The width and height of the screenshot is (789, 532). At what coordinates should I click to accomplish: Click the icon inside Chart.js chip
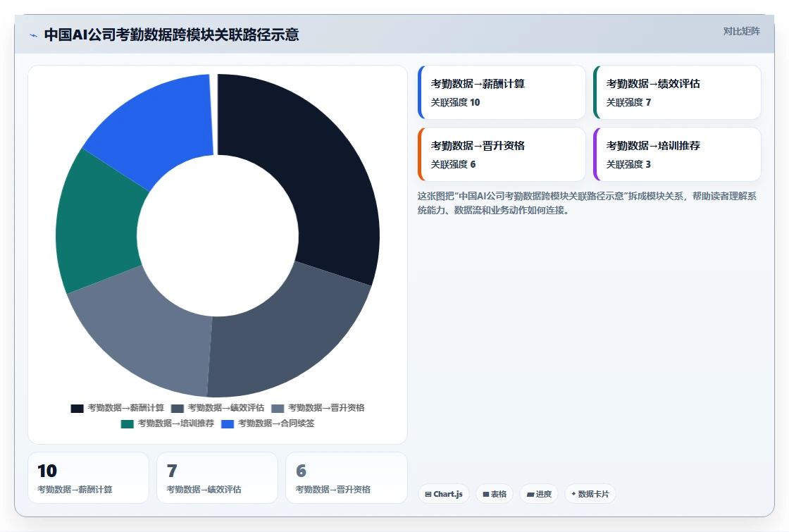[428, 494]
